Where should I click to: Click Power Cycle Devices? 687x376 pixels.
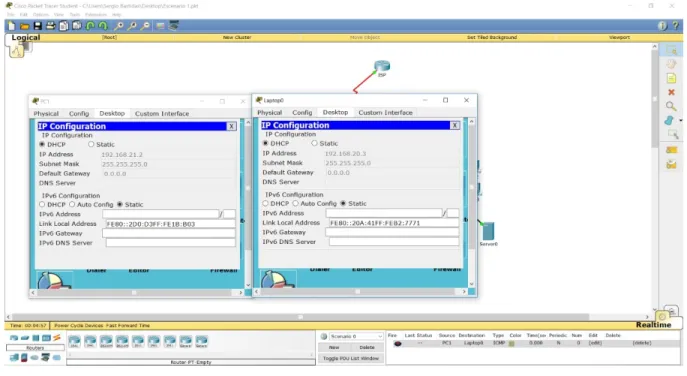pos(79,326)
